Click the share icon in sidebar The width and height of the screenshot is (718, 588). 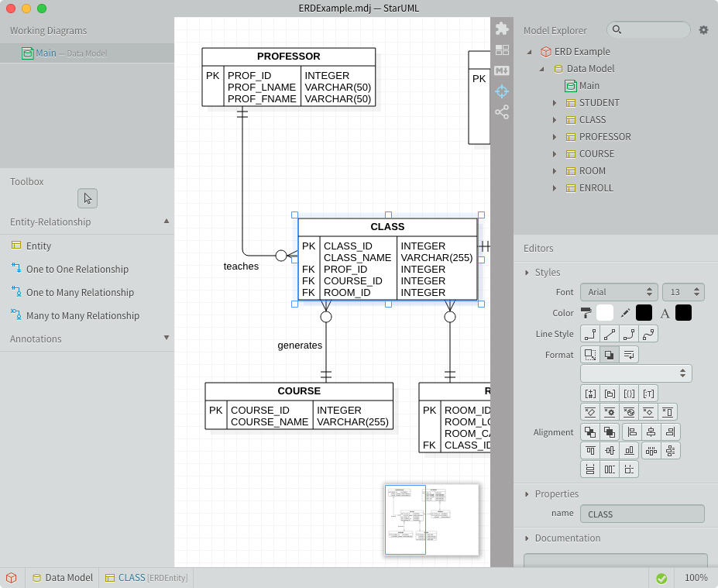502,112
